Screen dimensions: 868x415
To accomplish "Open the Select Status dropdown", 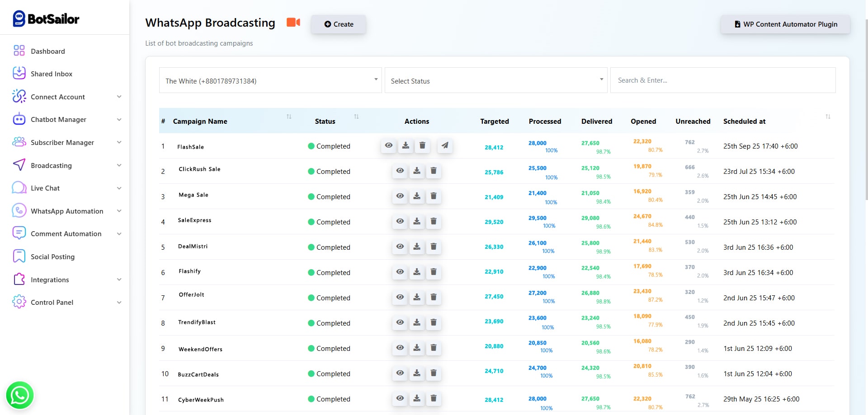I will 495,80.
